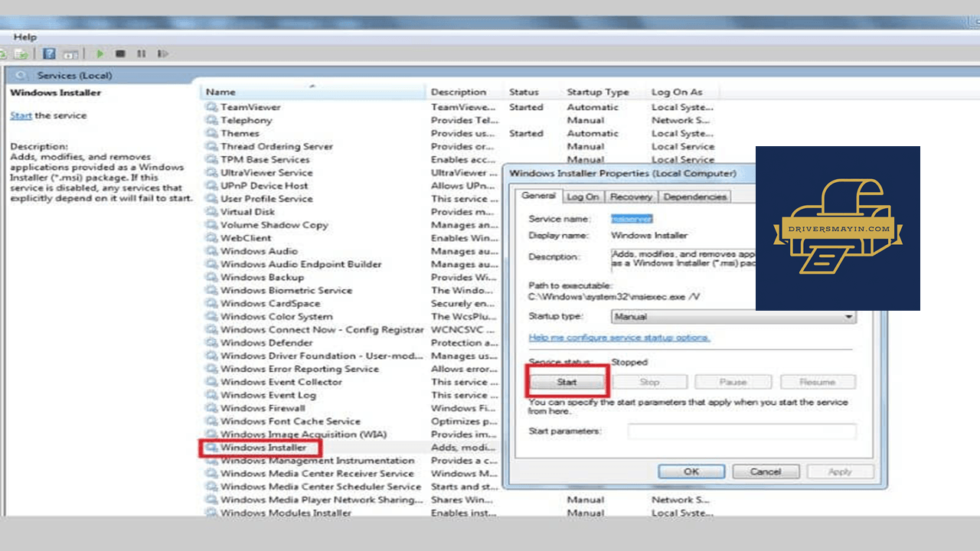Select Windows Connect Now - Config Registrar name
Viewport: 980px width, 551px height.
click(322, 329)
